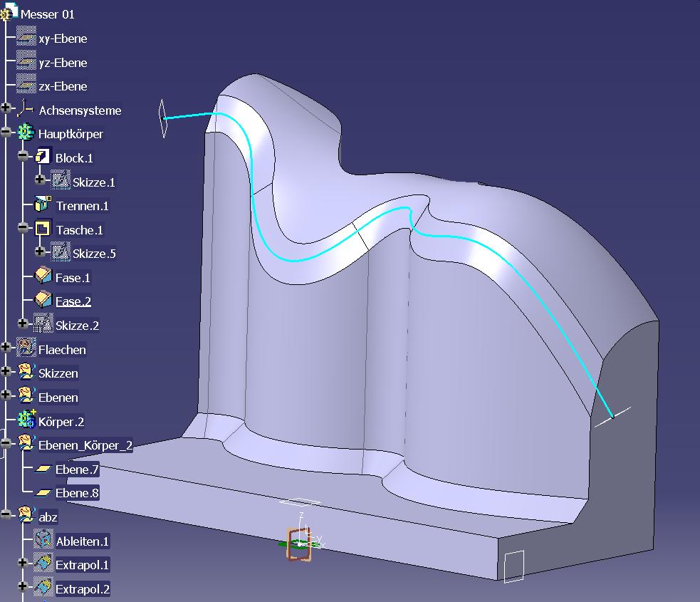Click the Skizze.5 sketch icon
Screen dimensions: 700x602
point(61,251)
